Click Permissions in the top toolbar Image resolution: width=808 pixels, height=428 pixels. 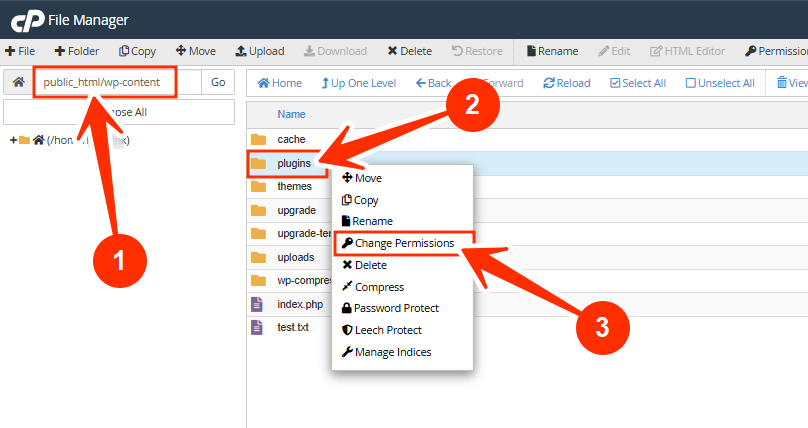(776, 51)
